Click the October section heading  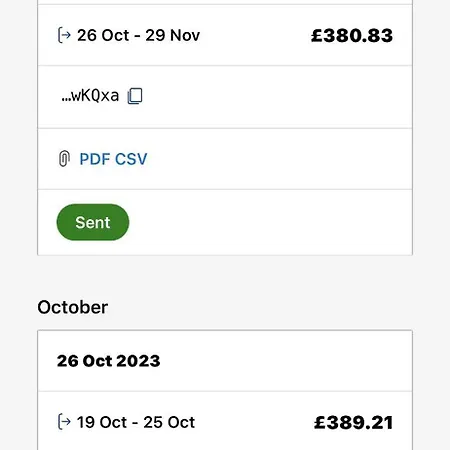pyautogui.click(x=73, y=307)
